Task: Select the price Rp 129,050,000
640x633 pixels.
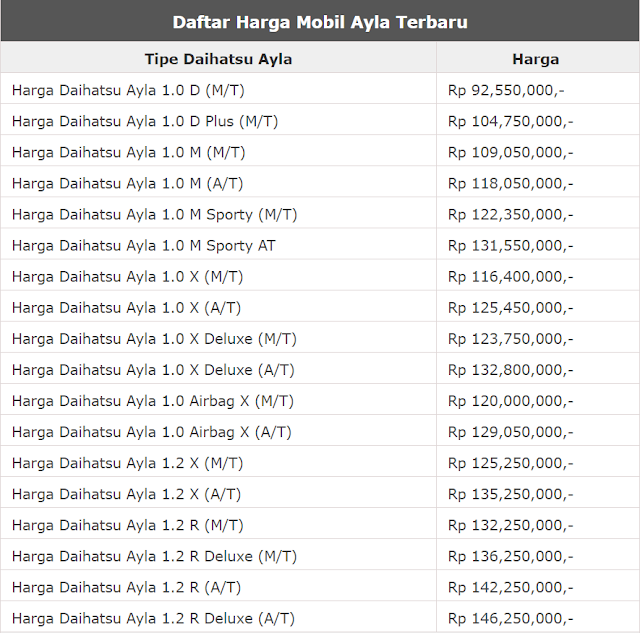Action: [x=510, y=432]
